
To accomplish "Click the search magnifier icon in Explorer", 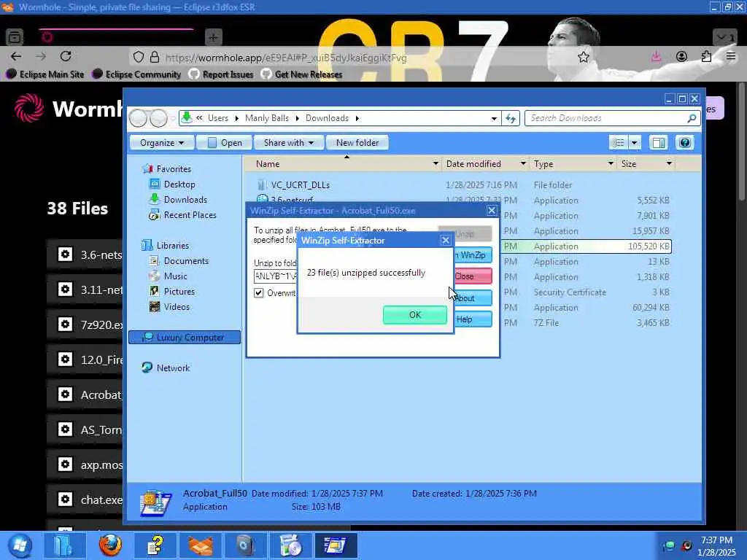I will (x=692, y=118).
